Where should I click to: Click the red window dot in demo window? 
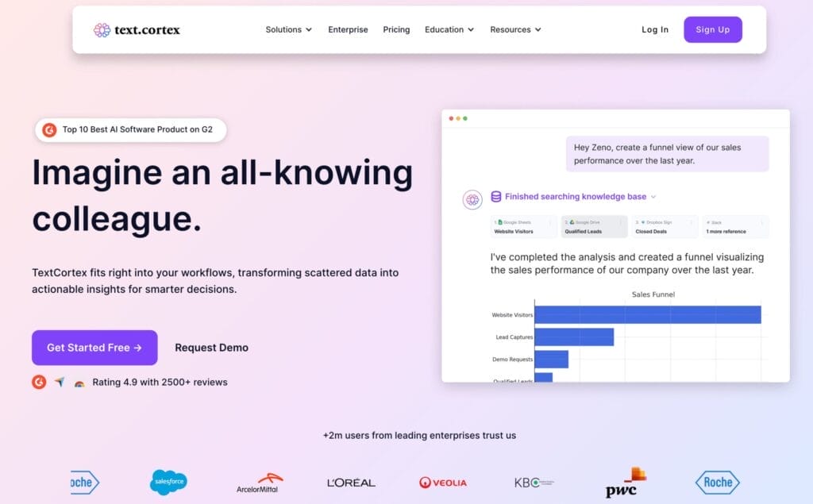click(451, 119)
